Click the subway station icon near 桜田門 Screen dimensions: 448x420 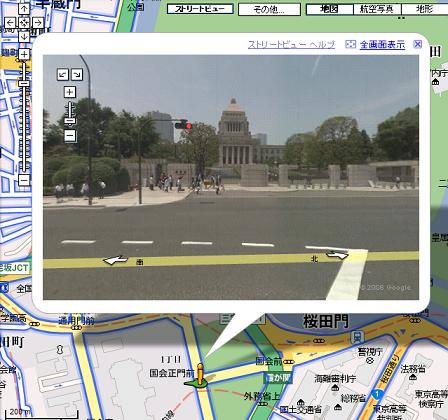coord(356,338)
